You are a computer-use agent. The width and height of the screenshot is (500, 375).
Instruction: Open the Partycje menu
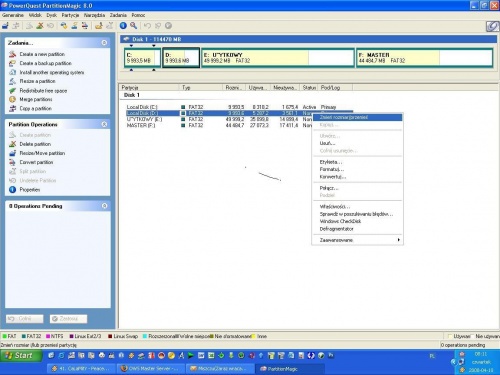70,15
